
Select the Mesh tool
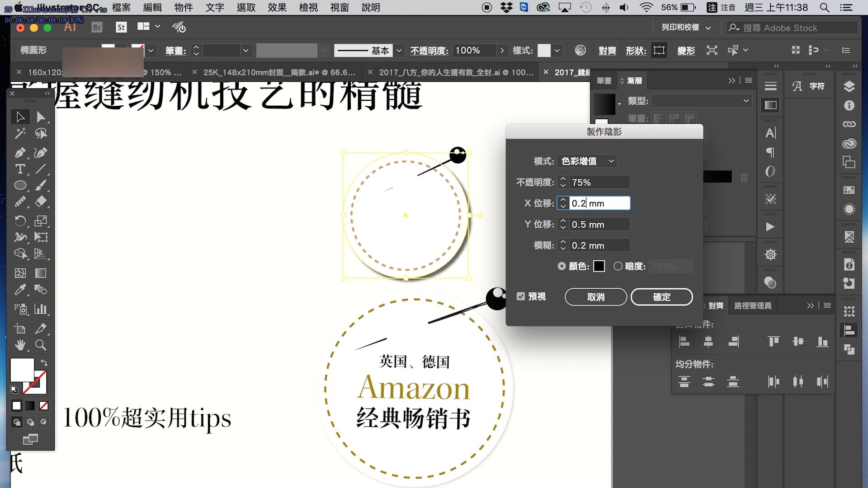tap(20, 273)
